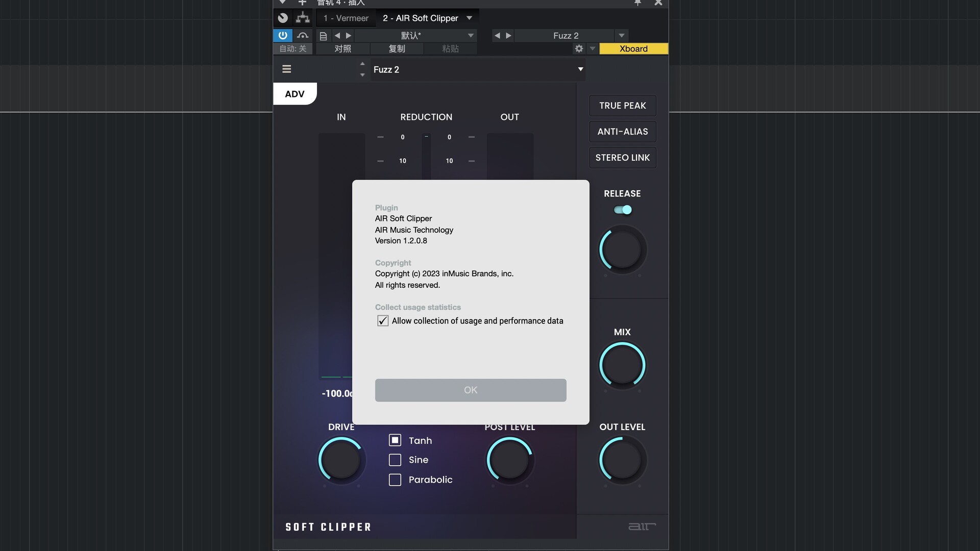
Task: Click the knob icon beside routing
Action: point(283,18)
